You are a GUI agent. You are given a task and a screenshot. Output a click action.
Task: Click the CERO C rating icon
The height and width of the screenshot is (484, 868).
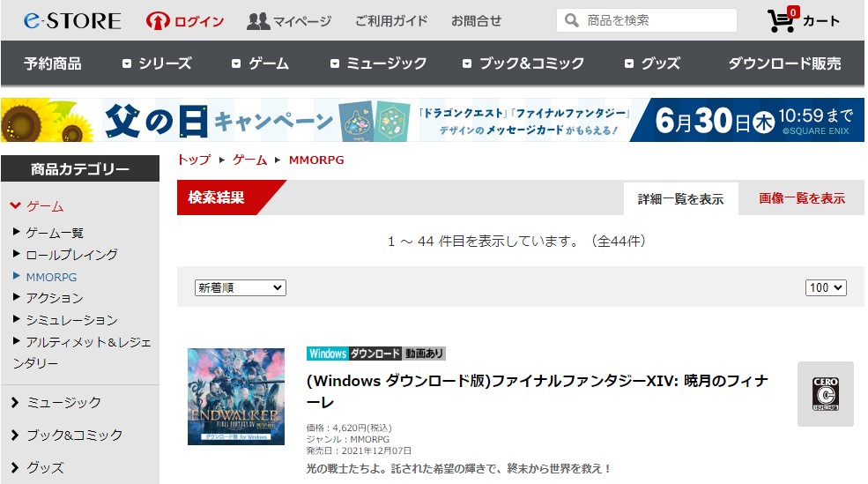tap(826, 394)
